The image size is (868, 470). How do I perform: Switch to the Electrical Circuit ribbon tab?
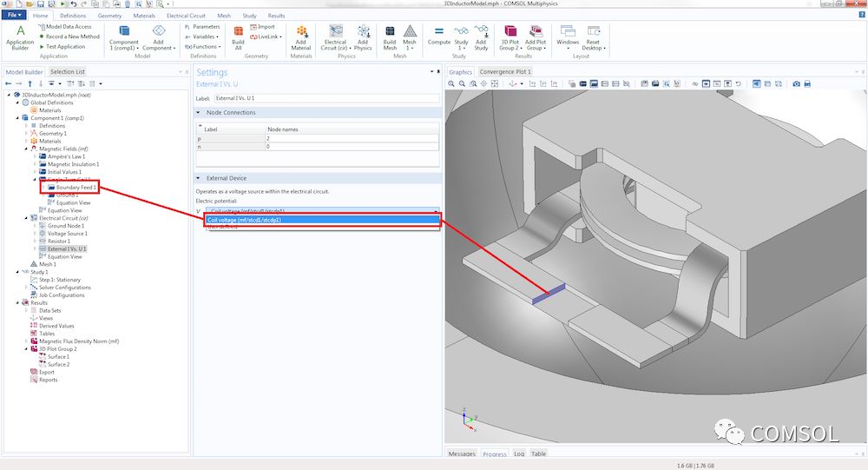pos(187,16)
